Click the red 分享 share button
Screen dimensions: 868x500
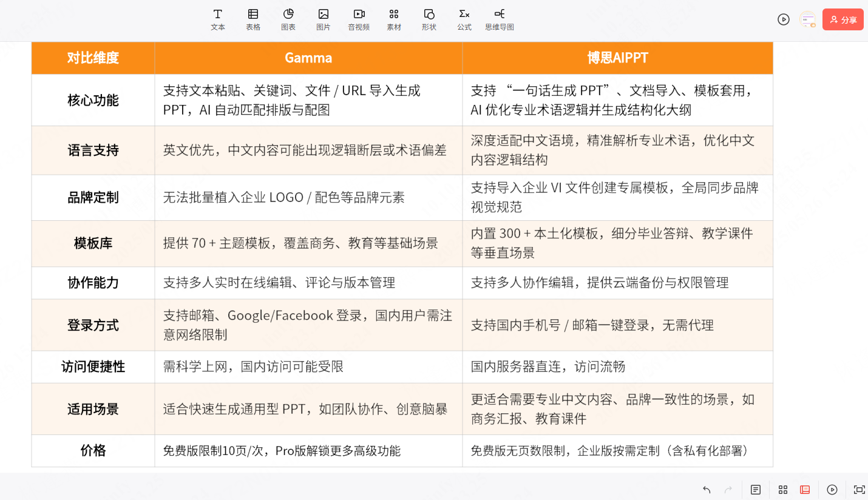(x=843, y=19)
